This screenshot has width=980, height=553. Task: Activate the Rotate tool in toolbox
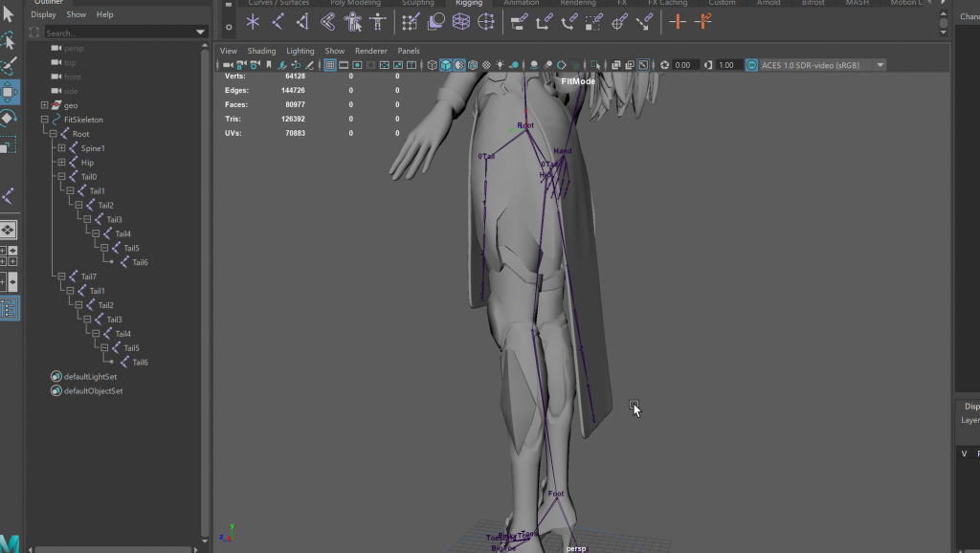coord(8,118)
